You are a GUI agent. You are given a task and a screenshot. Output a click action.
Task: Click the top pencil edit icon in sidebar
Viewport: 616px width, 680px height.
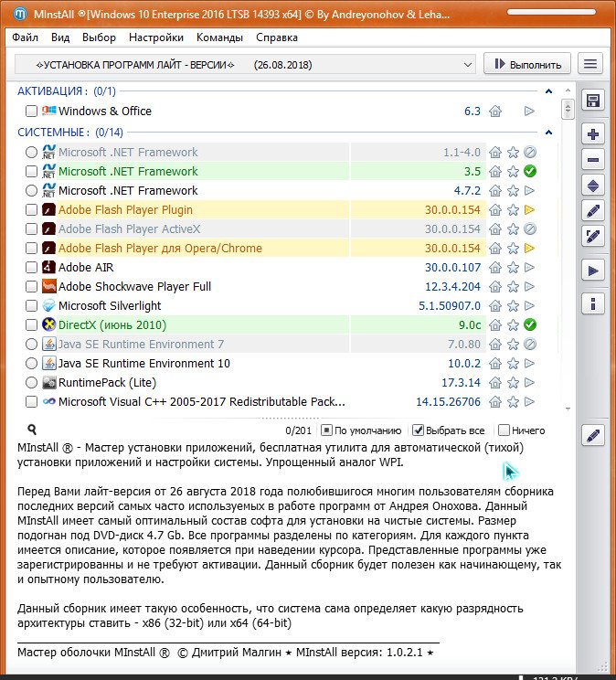592,211
